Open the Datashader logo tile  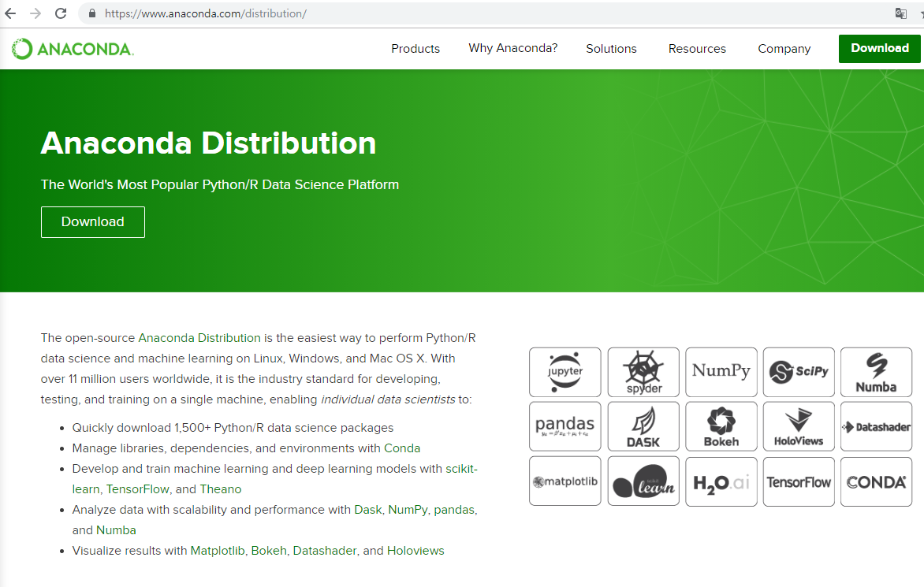point(876,426)
